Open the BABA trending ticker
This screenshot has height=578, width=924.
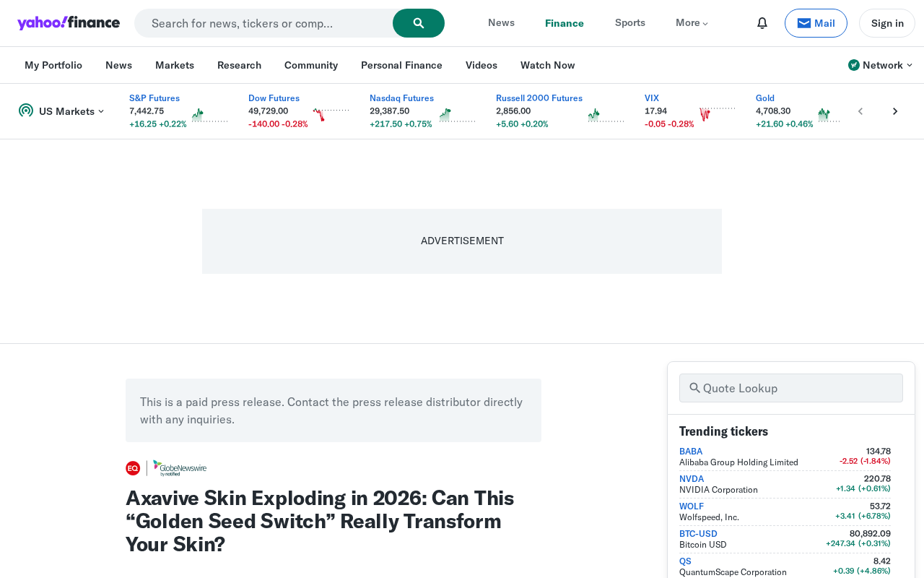click(691, 452)
